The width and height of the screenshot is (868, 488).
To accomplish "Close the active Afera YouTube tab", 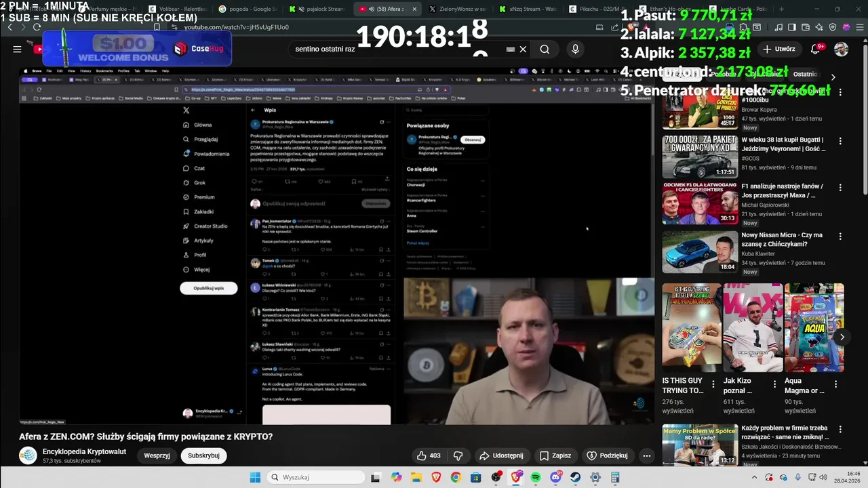I will 414,9.
